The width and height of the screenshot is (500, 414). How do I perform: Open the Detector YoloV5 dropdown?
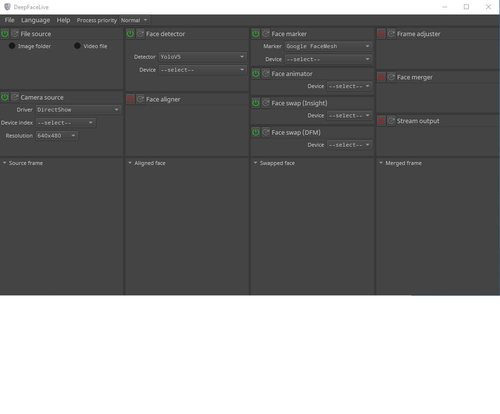pos(203,57)
